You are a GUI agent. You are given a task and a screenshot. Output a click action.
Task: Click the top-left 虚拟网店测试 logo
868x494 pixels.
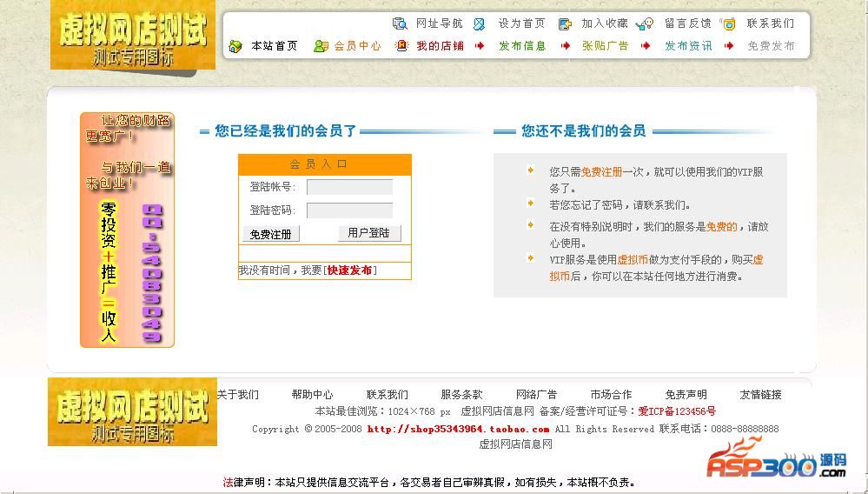point(133,36)
